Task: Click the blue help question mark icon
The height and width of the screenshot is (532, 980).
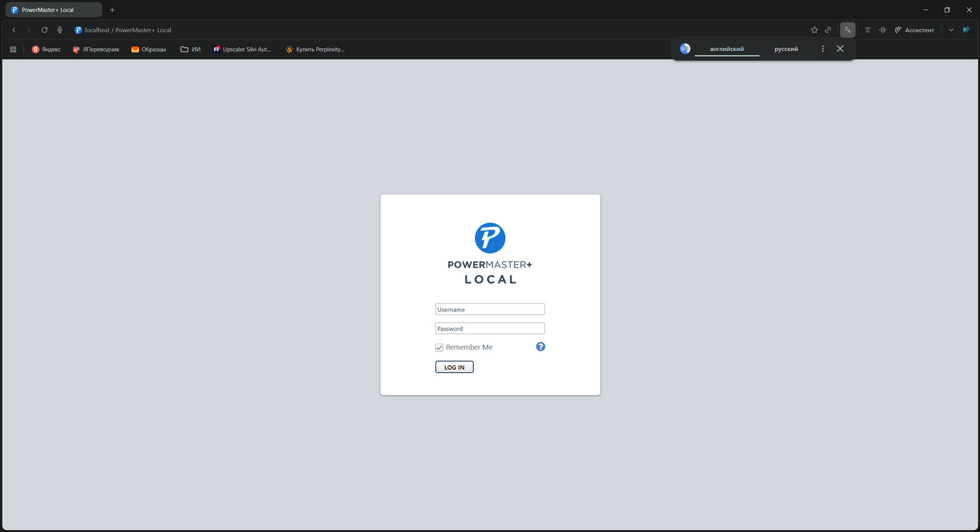Action: (x=540, y=346)
